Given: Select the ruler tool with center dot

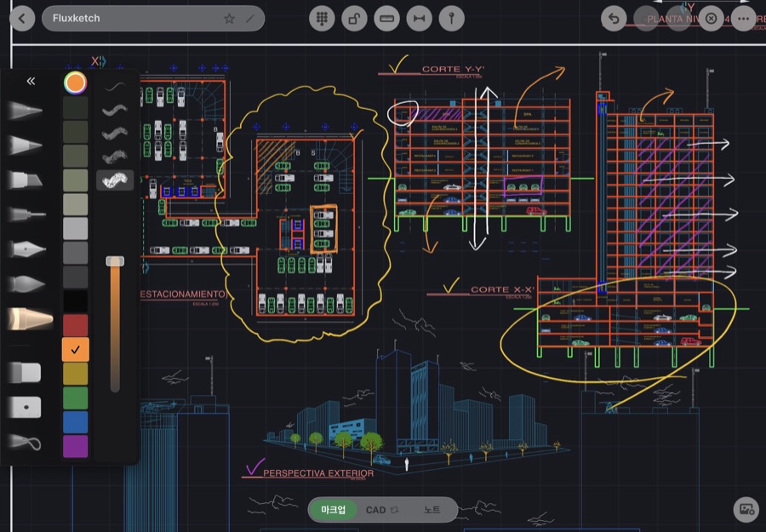Looking at the screenshot, I should pos(25,407).
